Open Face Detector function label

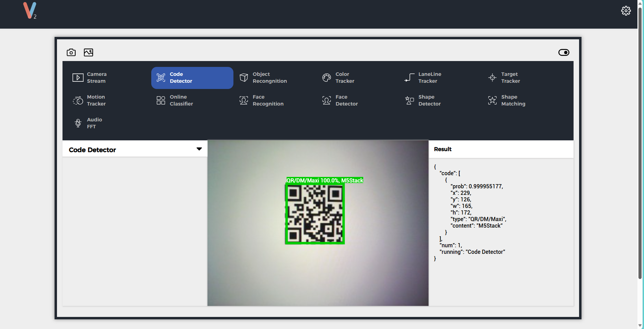tap(347, 100)
